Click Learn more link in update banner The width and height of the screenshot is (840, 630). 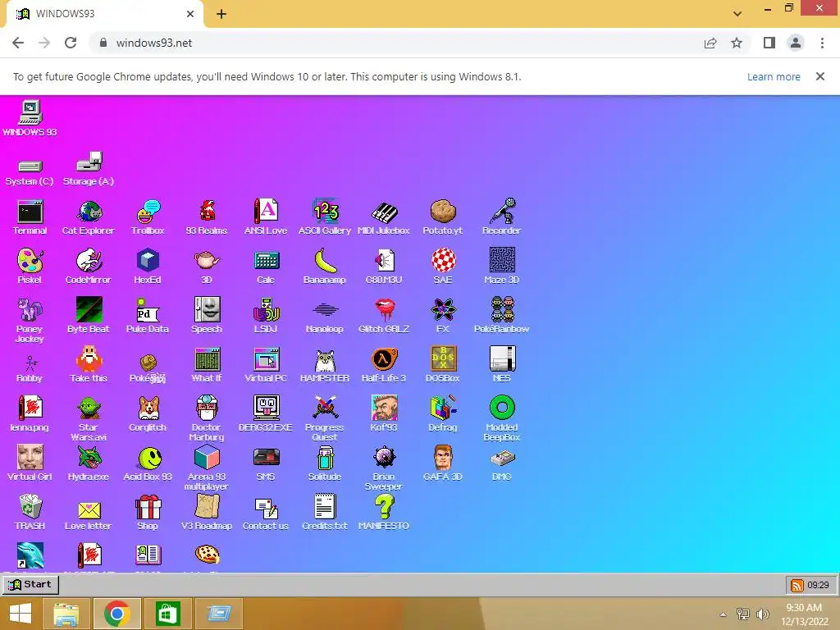tap(774, 76)
